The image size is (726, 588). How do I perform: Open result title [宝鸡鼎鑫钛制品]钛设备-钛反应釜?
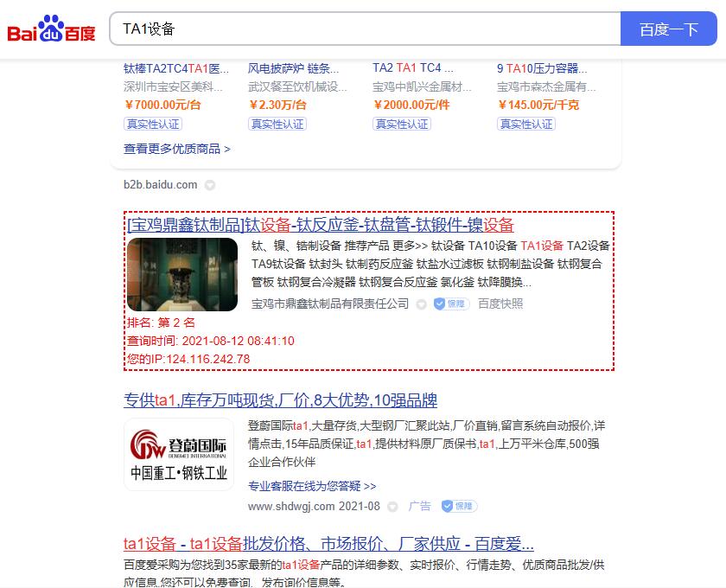pos(321,225)
